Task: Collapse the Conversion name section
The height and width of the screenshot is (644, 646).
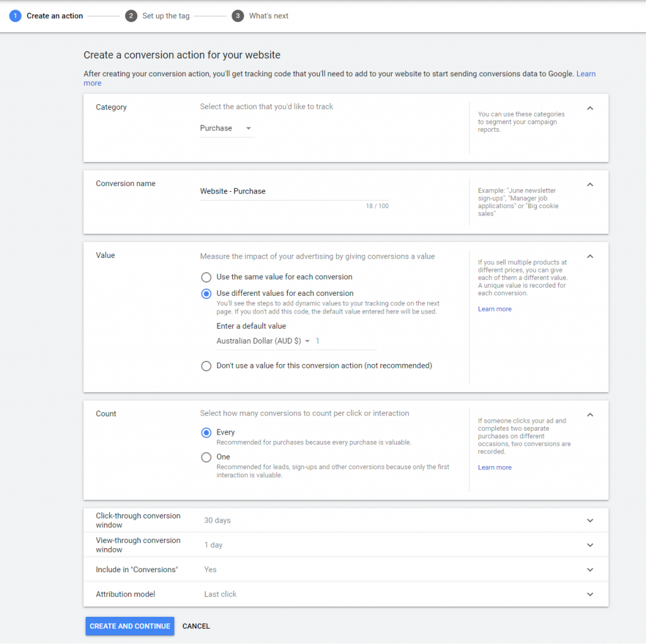Action: point(590,185)
